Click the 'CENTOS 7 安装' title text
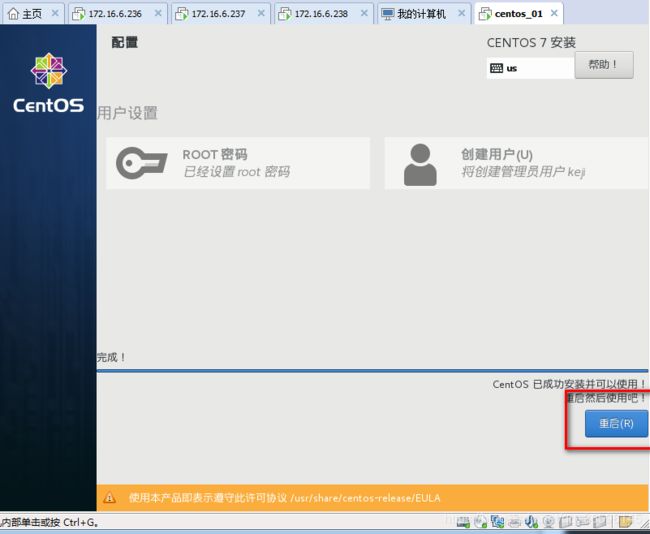This screenshot has width=650, height=534. pos(531,42)
